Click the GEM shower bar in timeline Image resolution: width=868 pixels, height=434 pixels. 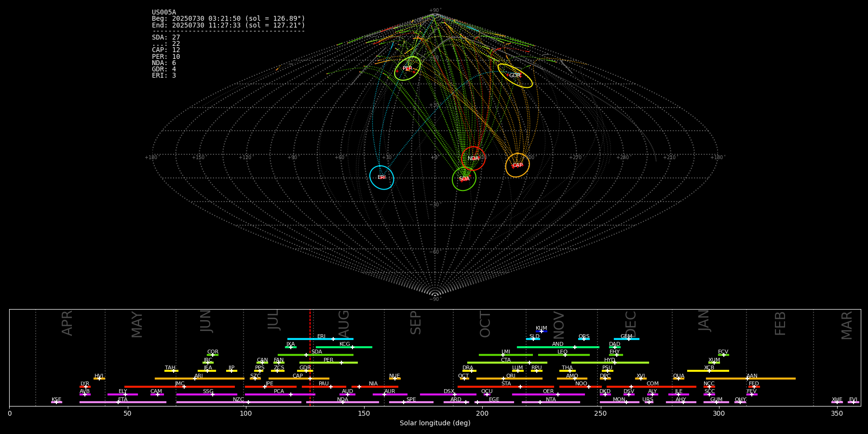tap(626, 339)
